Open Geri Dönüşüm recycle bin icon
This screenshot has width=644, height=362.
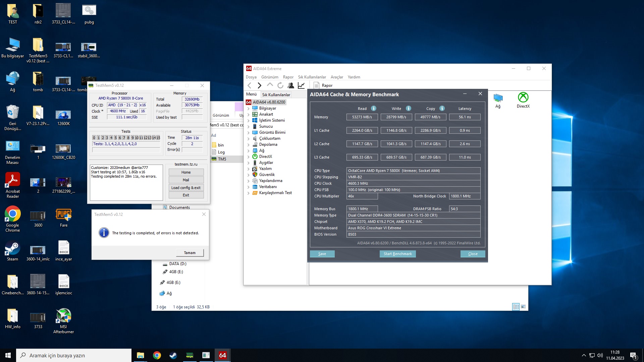[x=13, y=117]
